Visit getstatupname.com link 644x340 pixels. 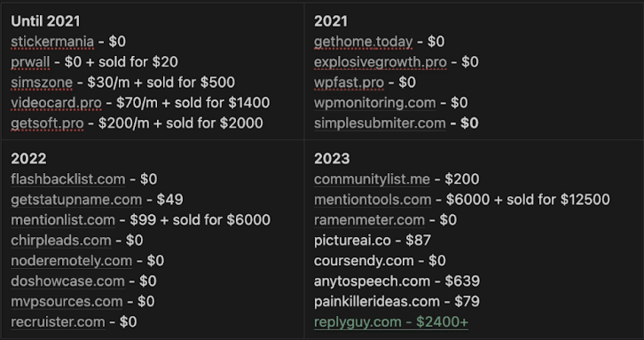click(x=76, y=200)
